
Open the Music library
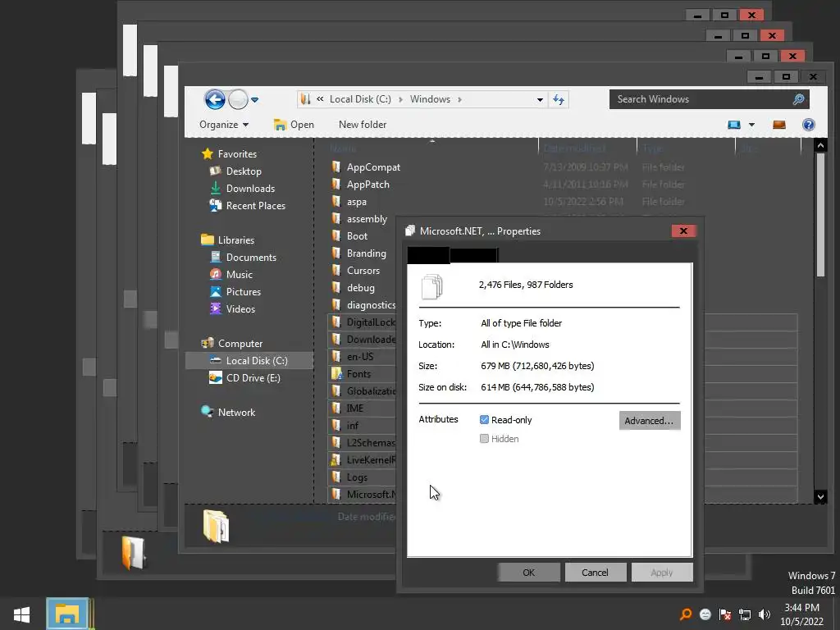tap(231, 274)
